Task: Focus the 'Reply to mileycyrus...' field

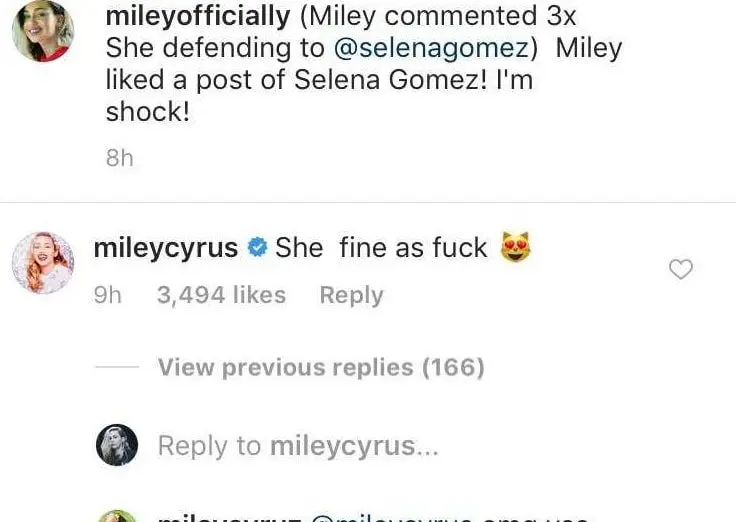Action: coord(298,445)
